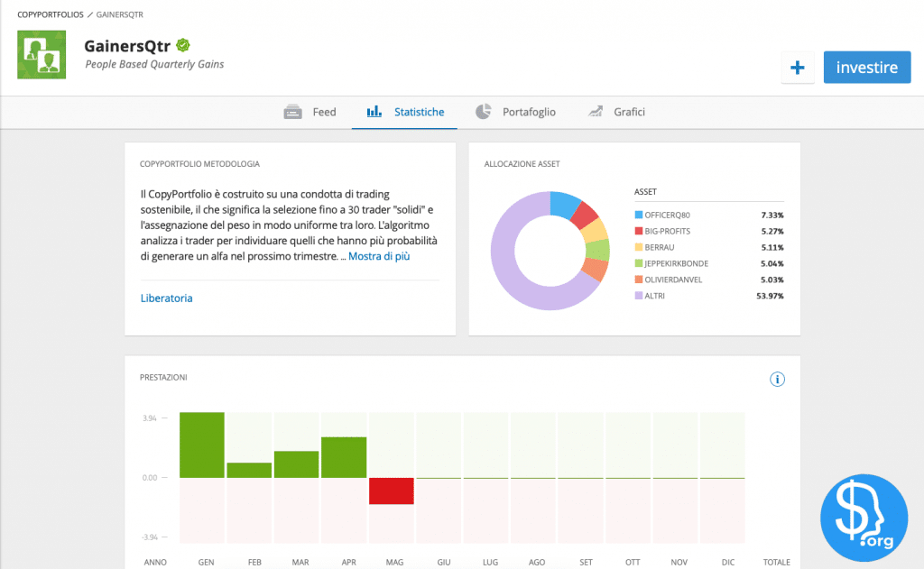Click the 5.11% allocation value
The image size is (924, 569).
(x=772, y=247)
